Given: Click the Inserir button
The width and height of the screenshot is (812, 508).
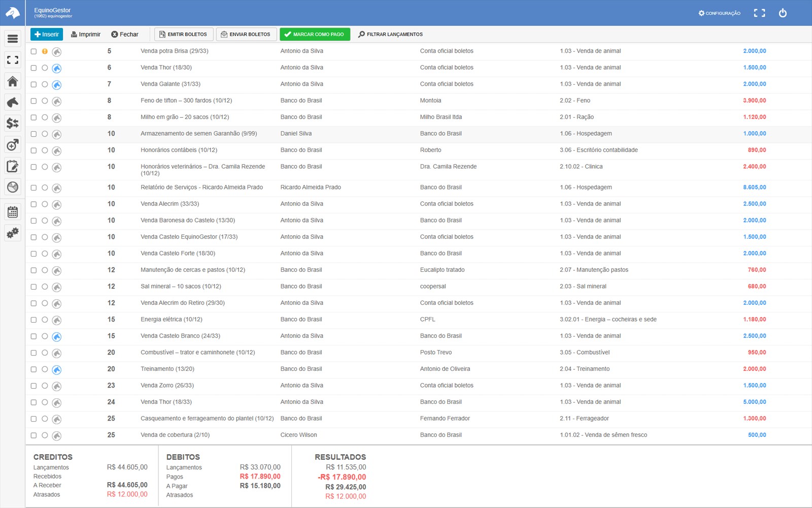Looking at the screenshot, I should (47, 34).
